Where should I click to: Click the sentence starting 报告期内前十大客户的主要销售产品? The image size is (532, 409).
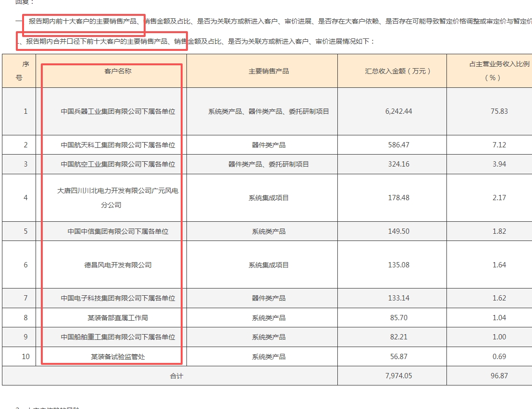tap(280, 21)
